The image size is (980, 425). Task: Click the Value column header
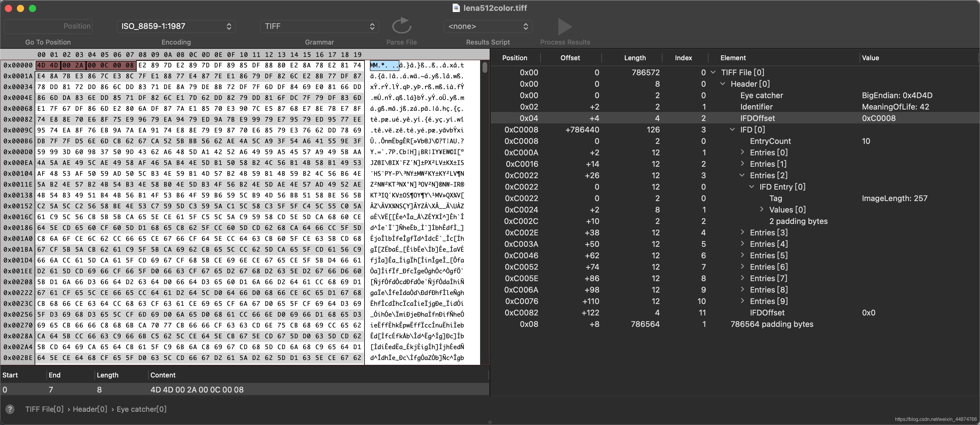coord(870,58)
